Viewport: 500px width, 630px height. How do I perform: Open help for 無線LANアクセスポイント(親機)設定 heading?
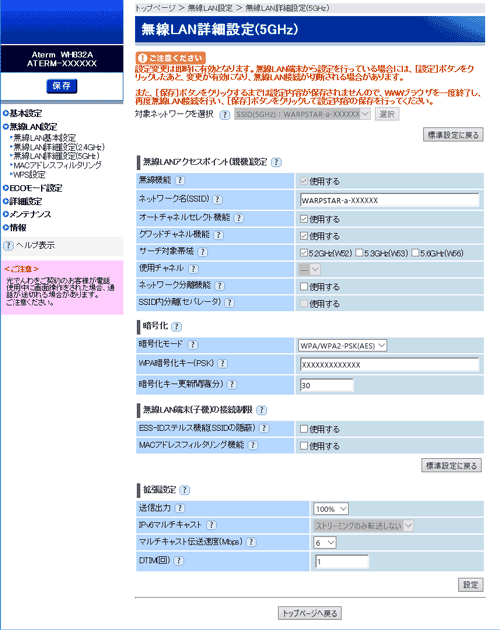click(x=276, y=162)
